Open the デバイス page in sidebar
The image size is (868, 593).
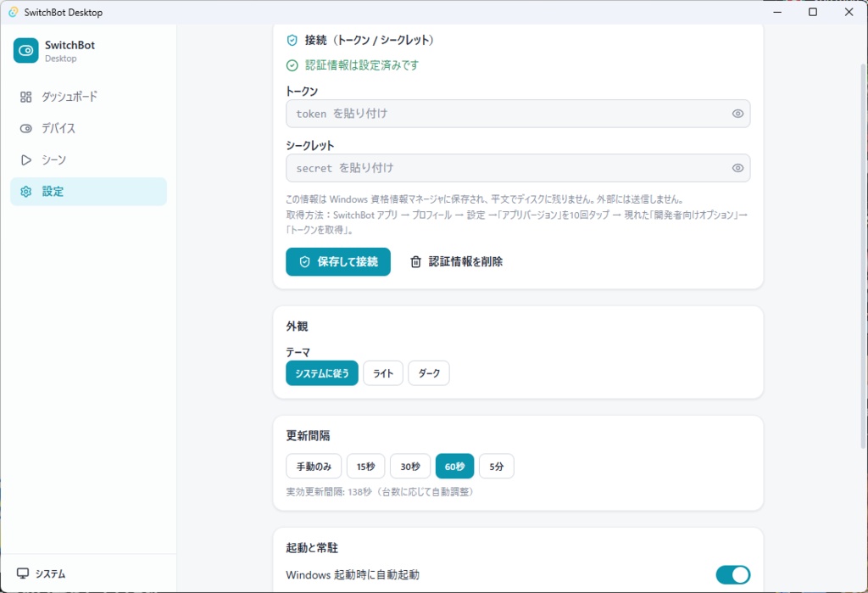[x=88, y=129]
